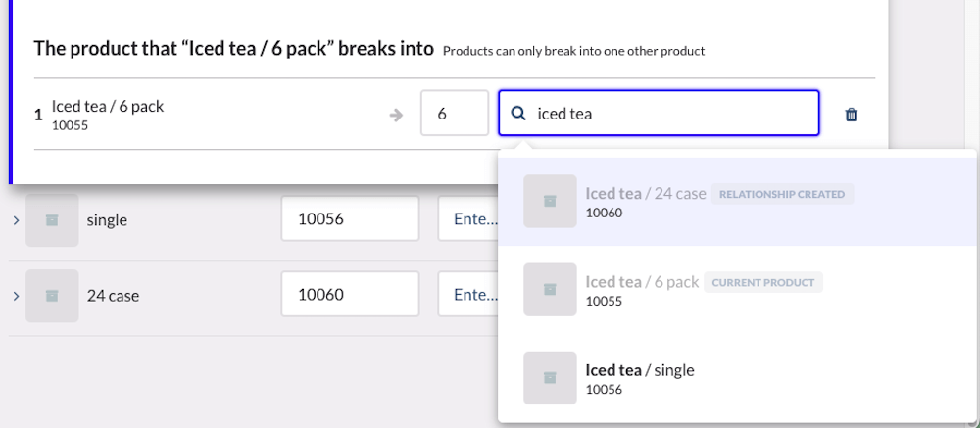Click the image icon of Iced tea / single result
Viewport: 980px width, 428px height.
click(x=550, y=378)
